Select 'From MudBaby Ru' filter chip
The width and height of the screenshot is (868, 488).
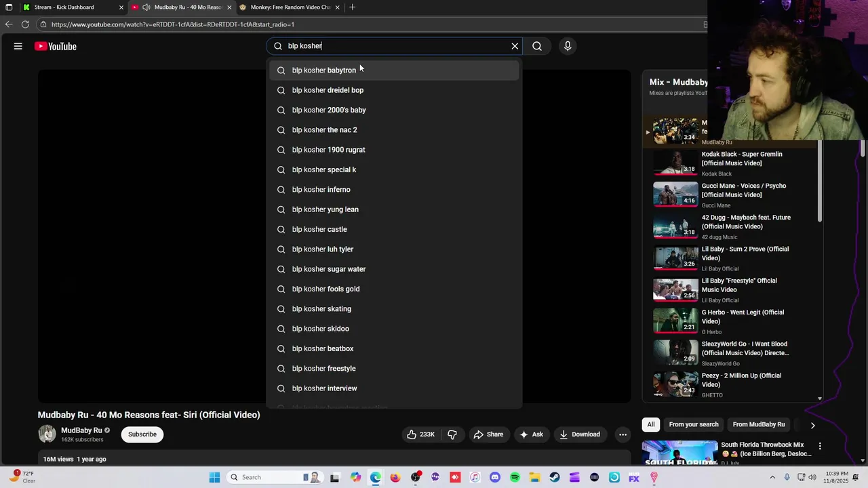[x=759, y=424]
